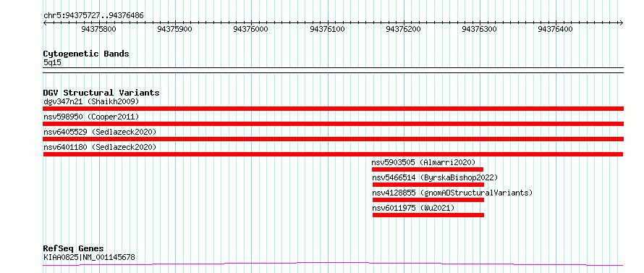Image resolution: width=644 pixels, height=273 pixels.
Task: Click ruler position 94375800
Action: point(99,29)
